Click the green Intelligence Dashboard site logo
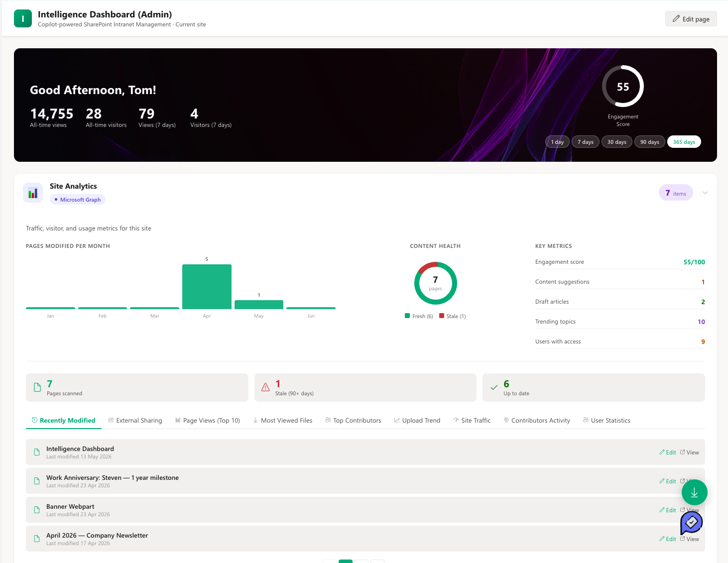728x563 pixels. 23,18
